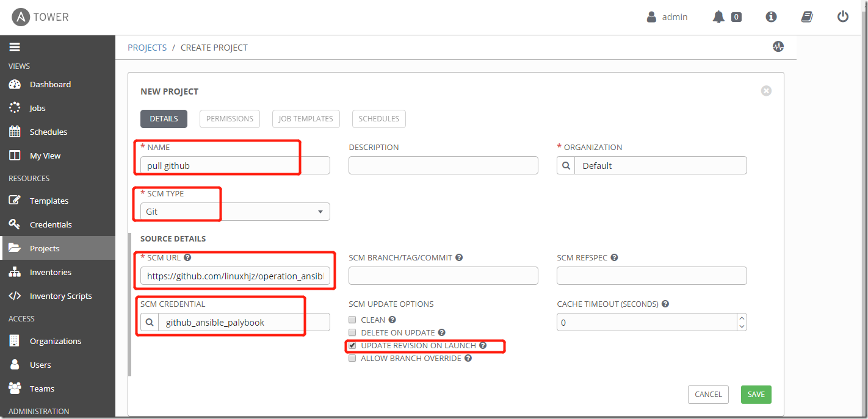The image size is (868, 419).
Task: Open the admin user profile
Action: pos(667,17)
